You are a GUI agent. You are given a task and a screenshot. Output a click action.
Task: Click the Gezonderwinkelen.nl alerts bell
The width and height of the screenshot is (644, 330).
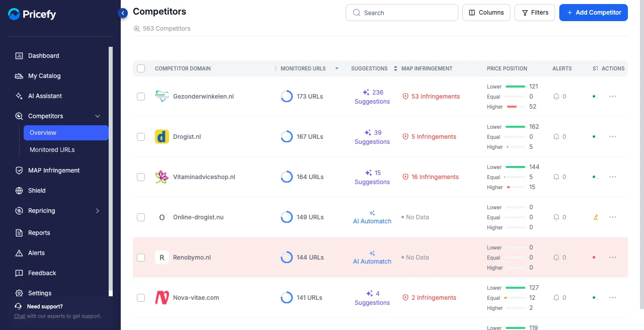556,97
